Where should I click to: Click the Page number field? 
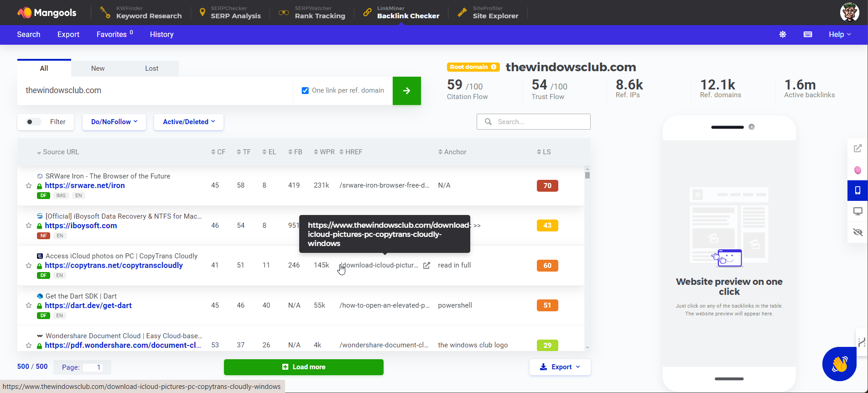click(x=93, y=367)
